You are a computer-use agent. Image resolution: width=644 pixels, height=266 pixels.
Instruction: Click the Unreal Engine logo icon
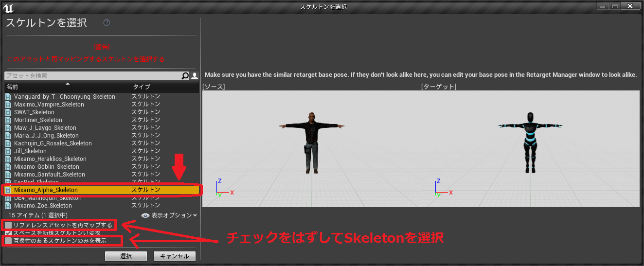pyautogui.click(x=8, y=7)
